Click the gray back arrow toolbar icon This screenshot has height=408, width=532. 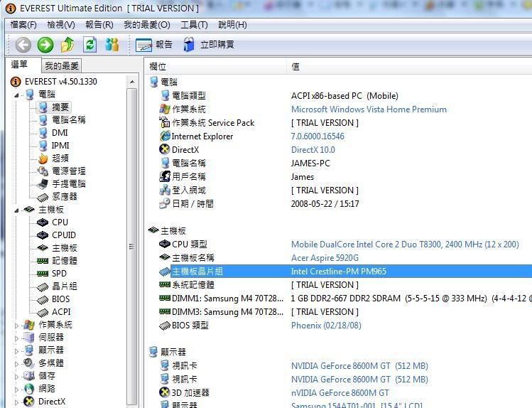(x=23, y=45)
